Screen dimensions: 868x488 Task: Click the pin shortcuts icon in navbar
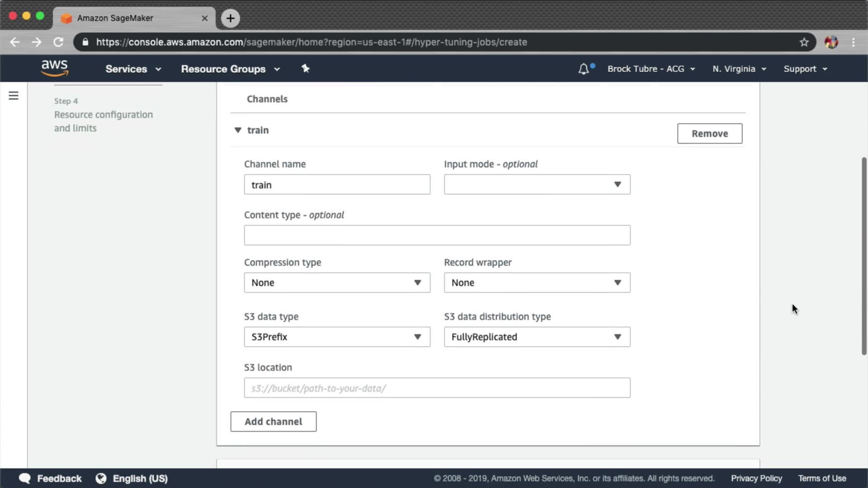(306, 69)
